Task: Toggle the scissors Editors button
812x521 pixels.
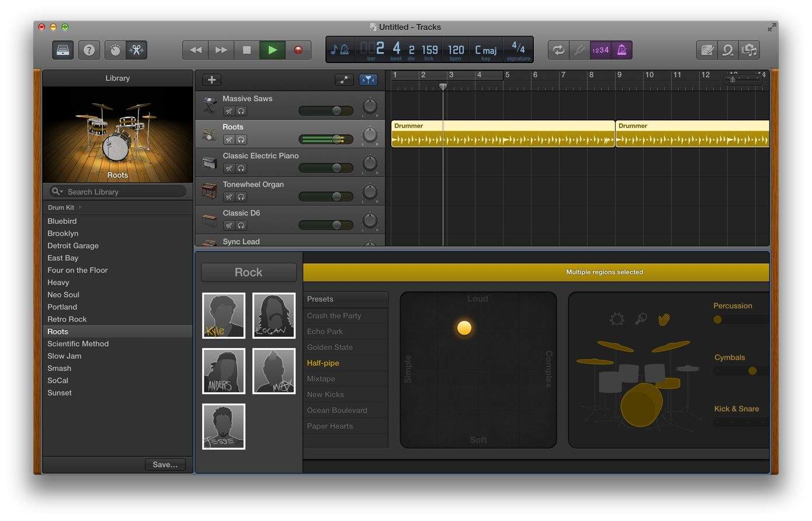Action: coord(137,50)
